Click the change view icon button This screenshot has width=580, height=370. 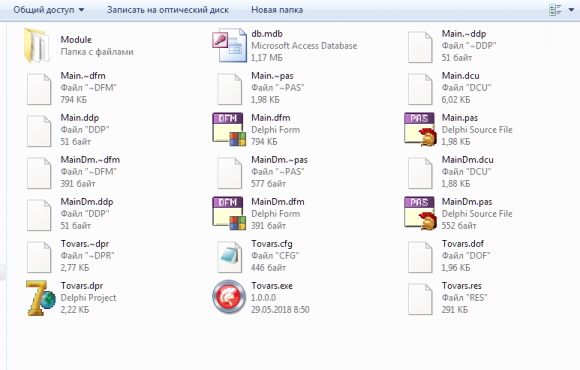click(x=556, y=10)
